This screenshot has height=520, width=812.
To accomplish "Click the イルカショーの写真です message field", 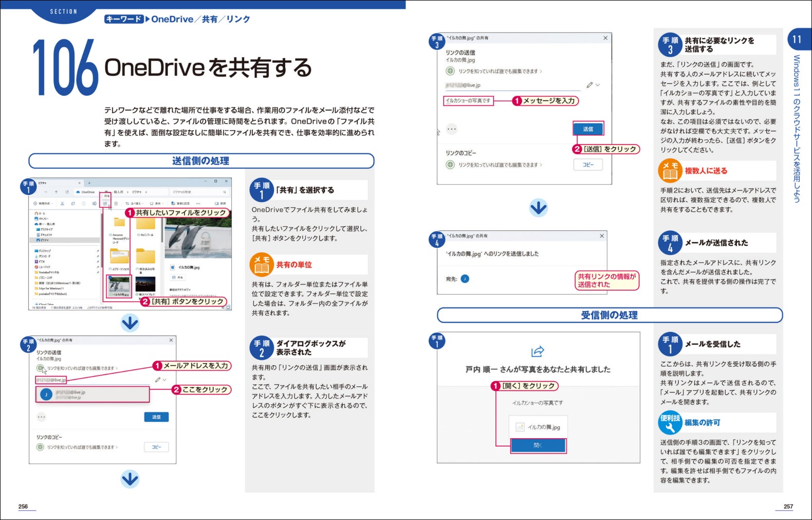I will click(x=469, y=101).
